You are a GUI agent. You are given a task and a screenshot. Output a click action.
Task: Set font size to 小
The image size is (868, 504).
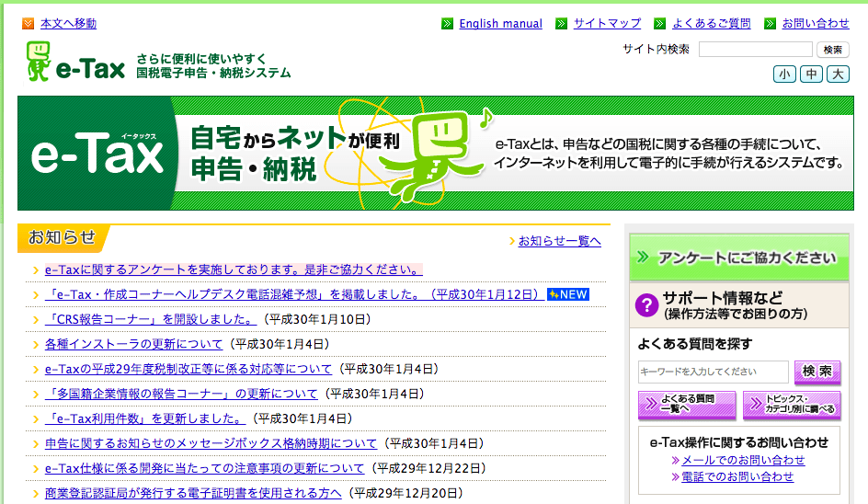(784, 74)
